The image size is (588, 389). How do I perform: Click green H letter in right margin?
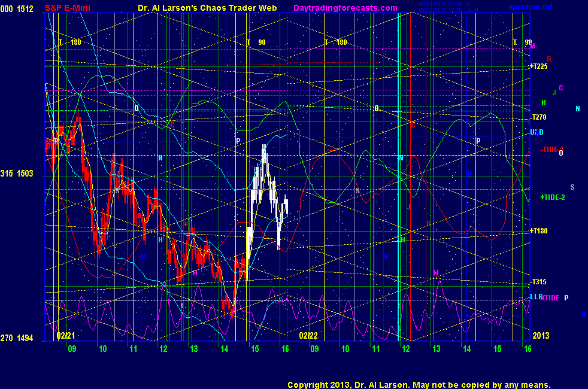(x=544, y=103)
